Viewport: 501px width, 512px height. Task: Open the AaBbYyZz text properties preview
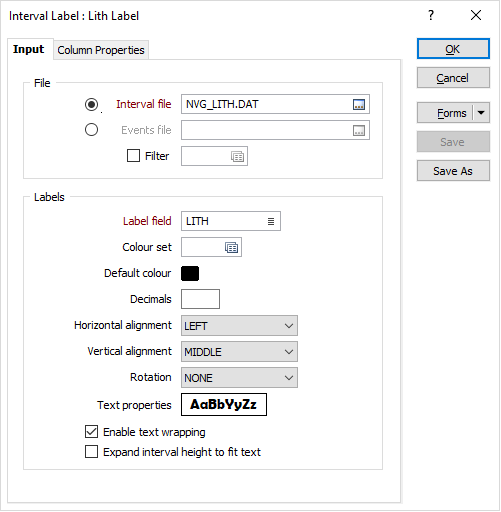pyautogui.click(x=224, y=405)
